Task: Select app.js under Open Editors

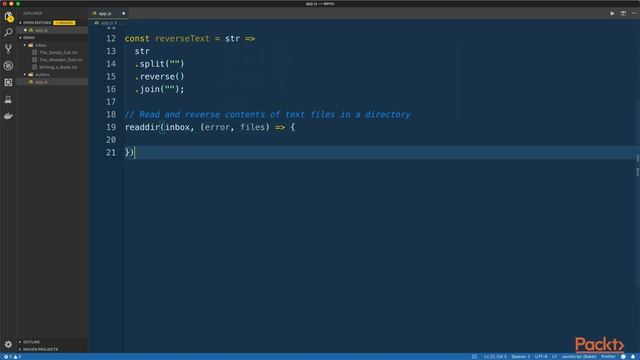Action: 52,30
